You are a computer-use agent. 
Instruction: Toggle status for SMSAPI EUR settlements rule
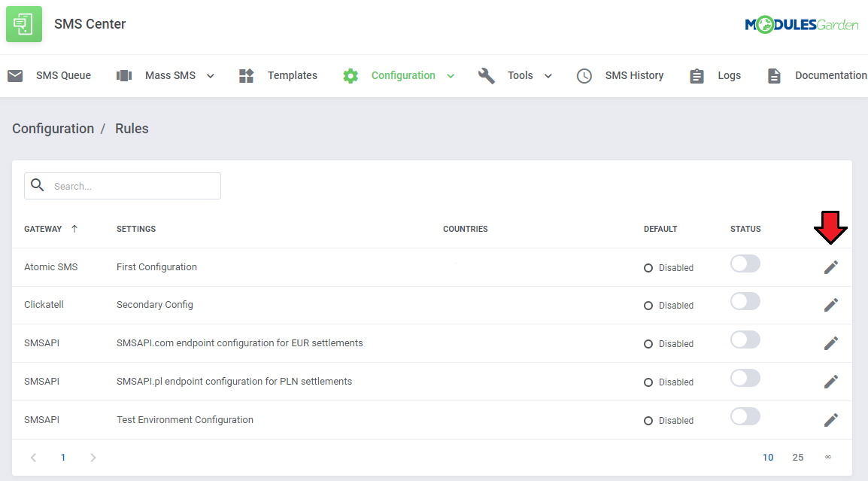click(x=745, y=339)
